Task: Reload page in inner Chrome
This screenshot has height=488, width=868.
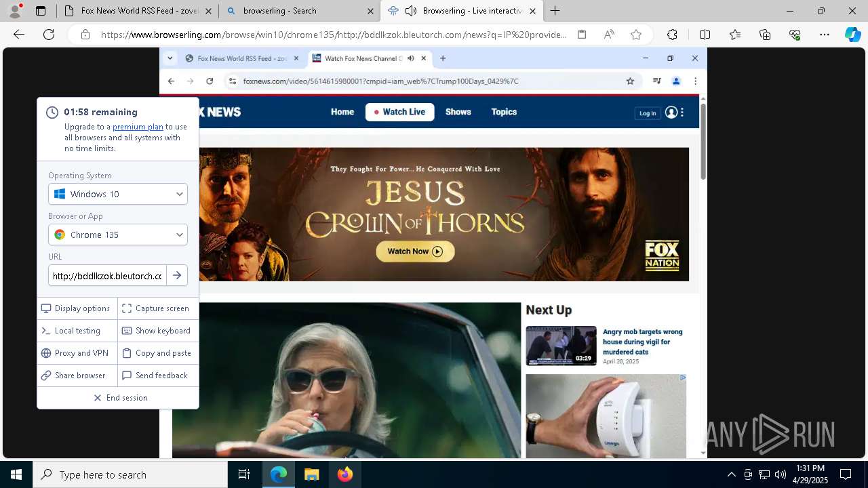Action: 210,81
